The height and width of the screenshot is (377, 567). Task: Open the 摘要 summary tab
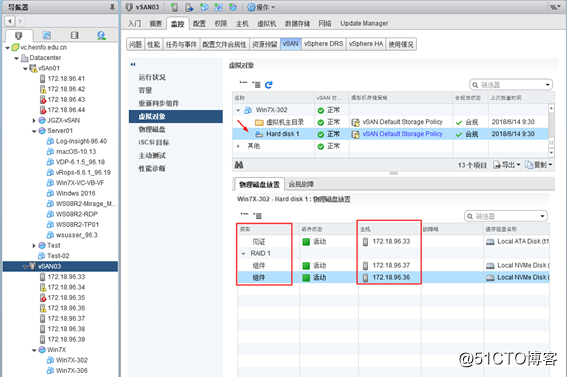[x=155, y=23]
